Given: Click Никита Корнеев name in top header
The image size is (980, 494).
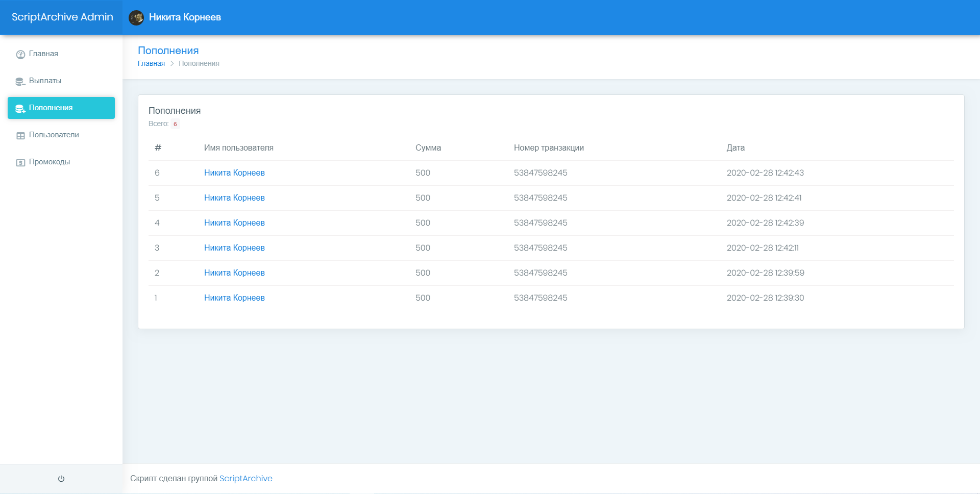Looking at the screenshot, I should click(x=185, y=17).
